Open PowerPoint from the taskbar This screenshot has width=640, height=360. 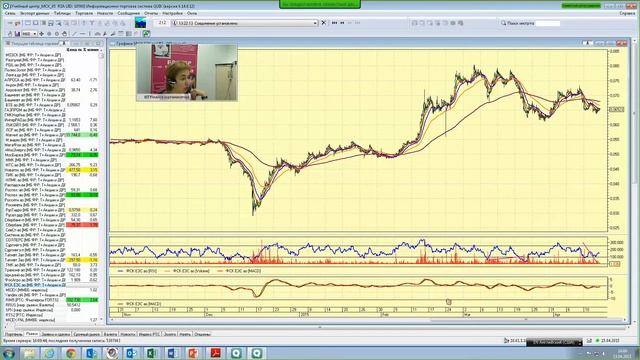[193, 353]
